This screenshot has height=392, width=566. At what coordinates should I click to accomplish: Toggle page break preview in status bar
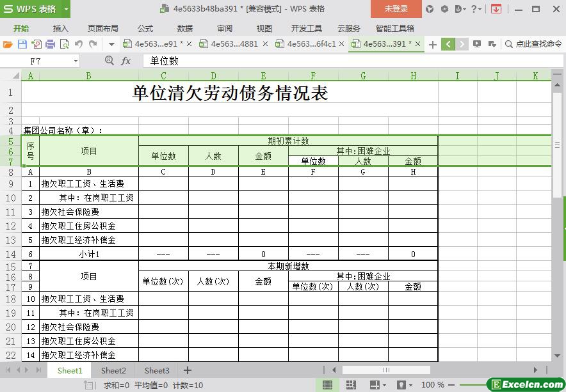351,385
